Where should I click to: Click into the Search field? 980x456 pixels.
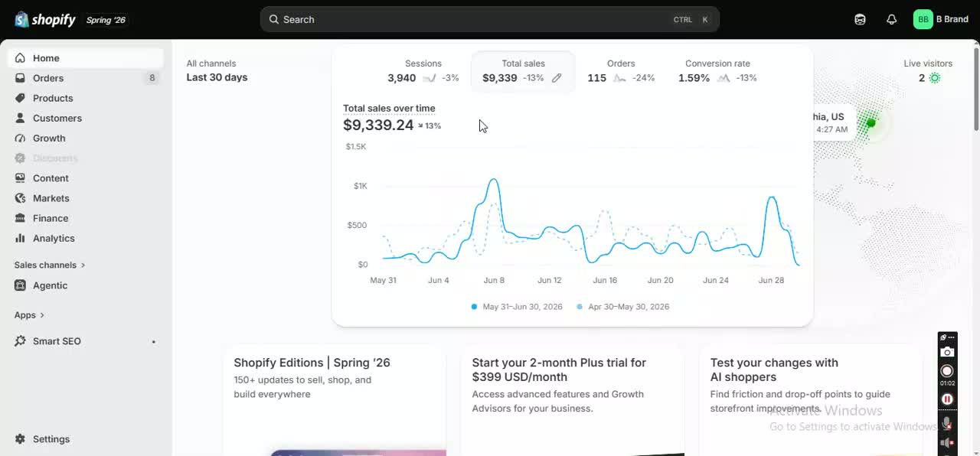click(x=490, y=19)
